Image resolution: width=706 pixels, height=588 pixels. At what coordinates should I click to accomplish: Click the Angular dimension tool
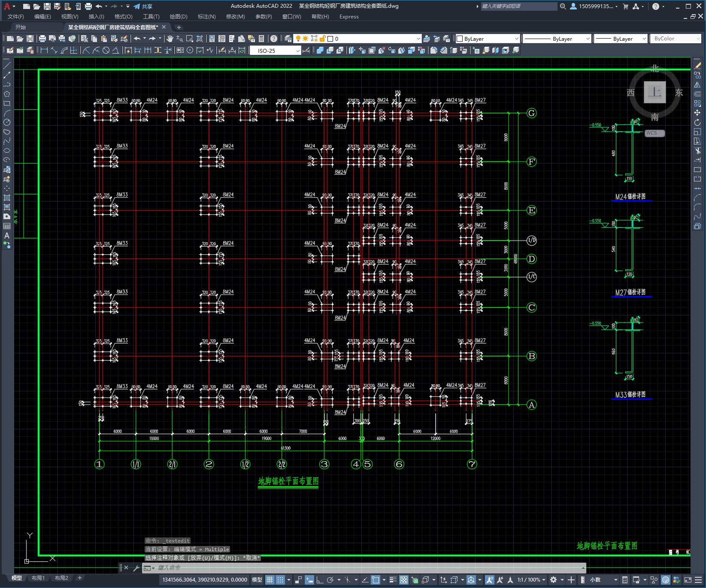click(x=115, y=50)
